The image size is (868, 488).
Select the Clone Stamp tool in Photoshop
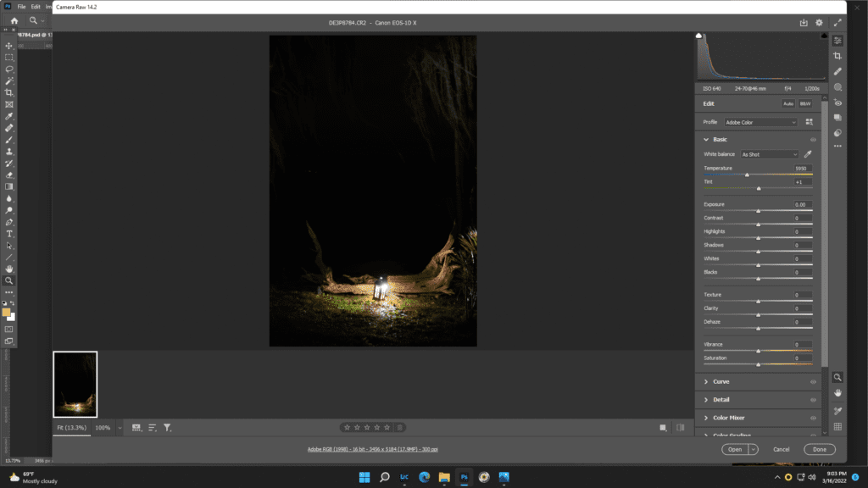click(8, 152)
